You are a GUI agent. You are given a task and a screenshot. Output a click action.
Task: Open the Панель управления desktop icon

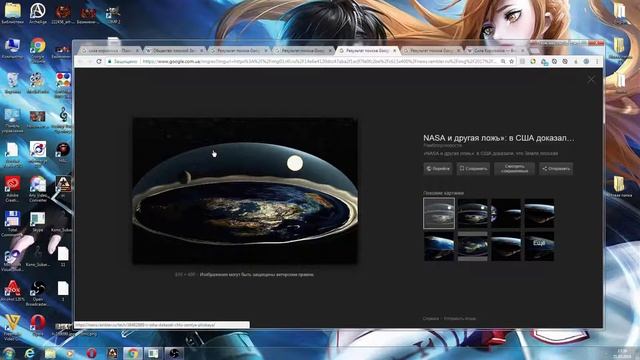tap(12, 120)
